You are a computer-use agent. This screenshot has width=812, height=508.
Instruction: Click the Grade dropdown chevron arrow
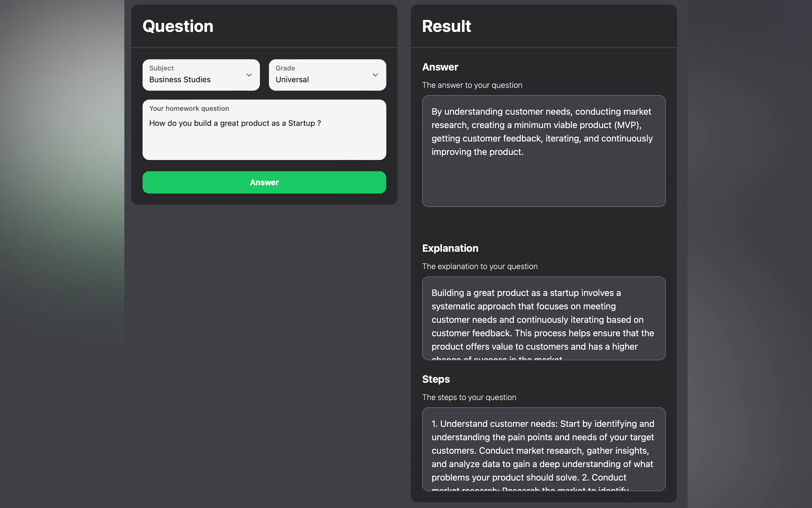(375, 75)
